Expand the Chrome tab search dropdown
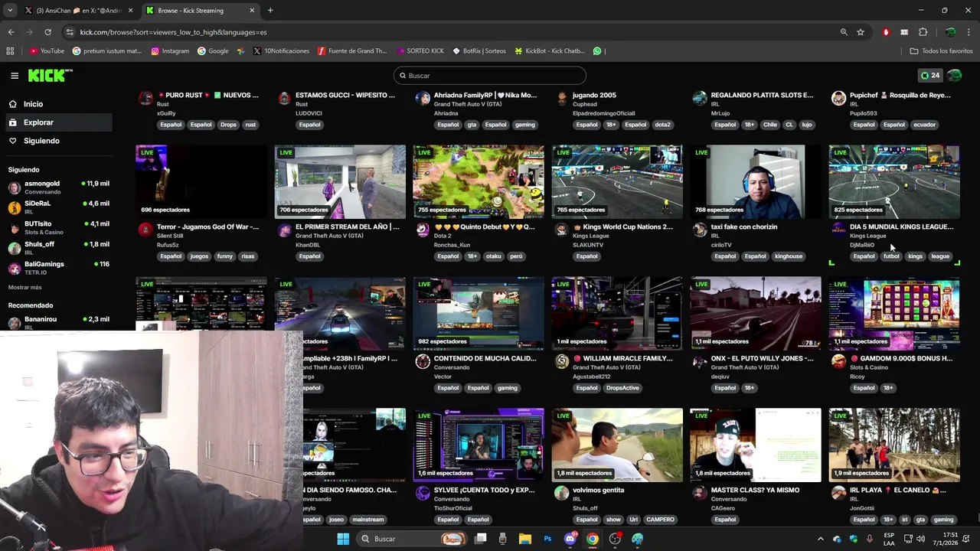Screen dimensions: 980x551 pyautogui.click(x=9, y=11)
